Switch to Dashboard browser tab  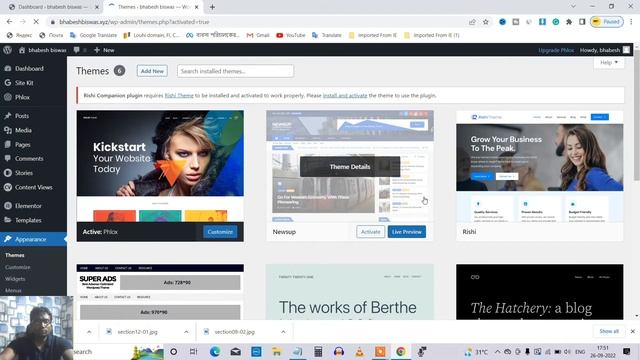(x=52, y=7)
